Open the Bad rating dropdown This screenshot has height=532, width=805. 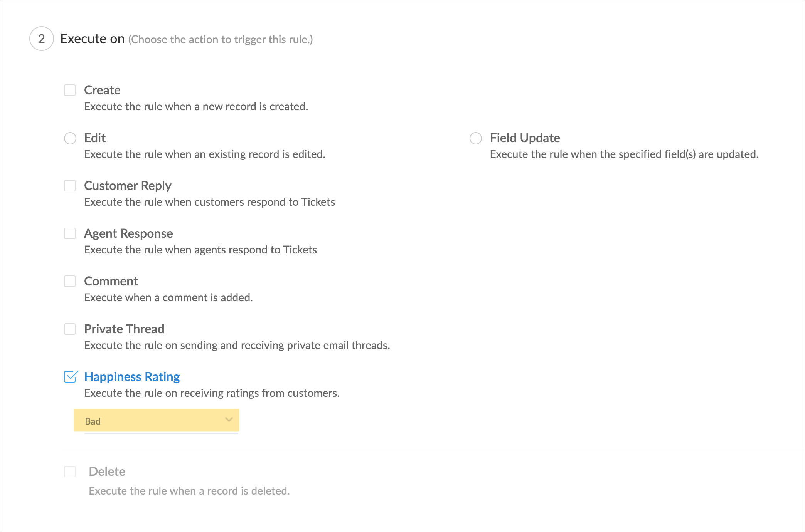click(156, 421)
